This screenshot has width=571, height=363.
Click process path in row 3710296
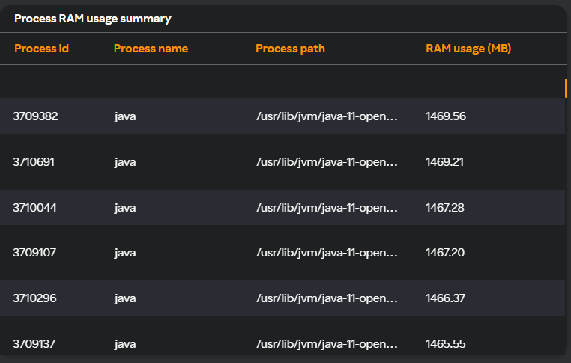(x=327, y=299)
